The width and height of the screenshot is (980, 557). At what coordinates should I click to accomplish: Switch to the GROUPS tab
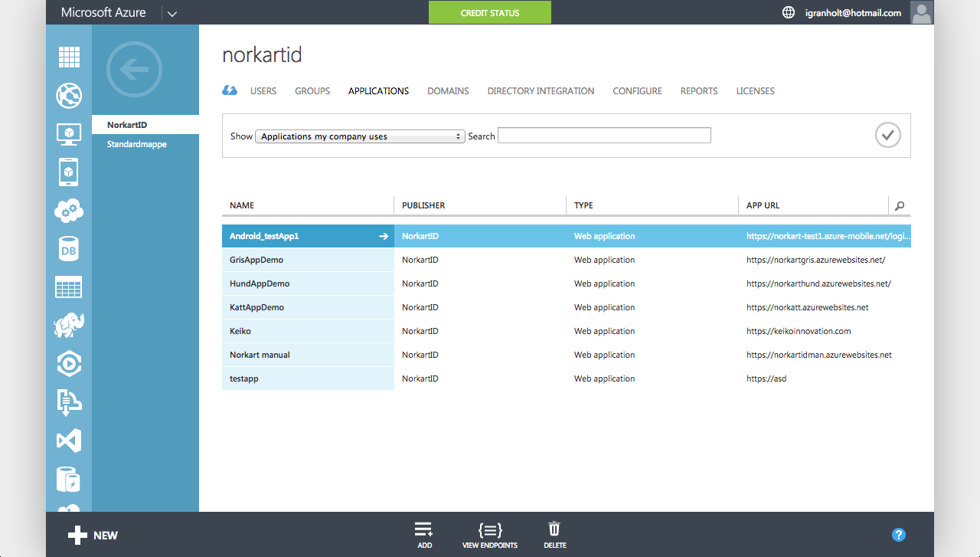click(312, 90)
